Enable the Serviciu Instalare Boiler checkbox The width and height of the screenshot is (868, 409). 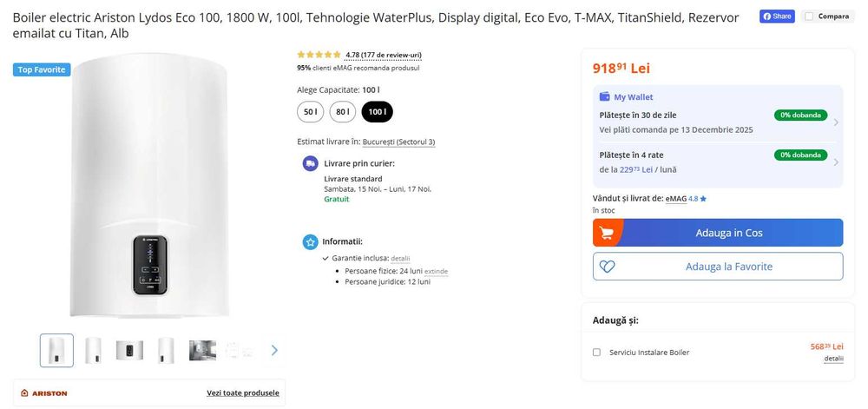[596, 352]
